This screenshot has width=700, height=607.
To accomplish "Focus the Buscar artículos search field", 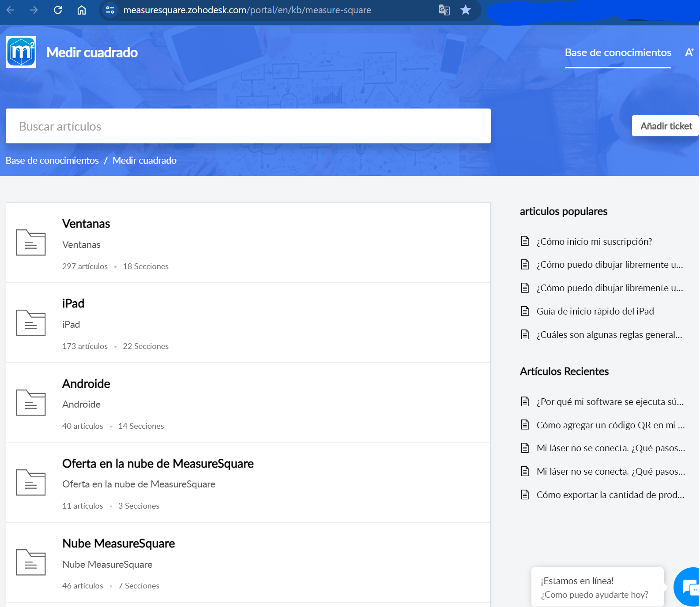I will [x=248, y=126].
